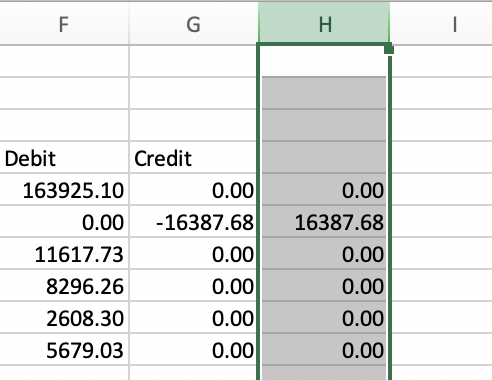This screenshot has width=492, height=380.
Task: Select column H cell in 2608.30 row
Action: point(324,317)
